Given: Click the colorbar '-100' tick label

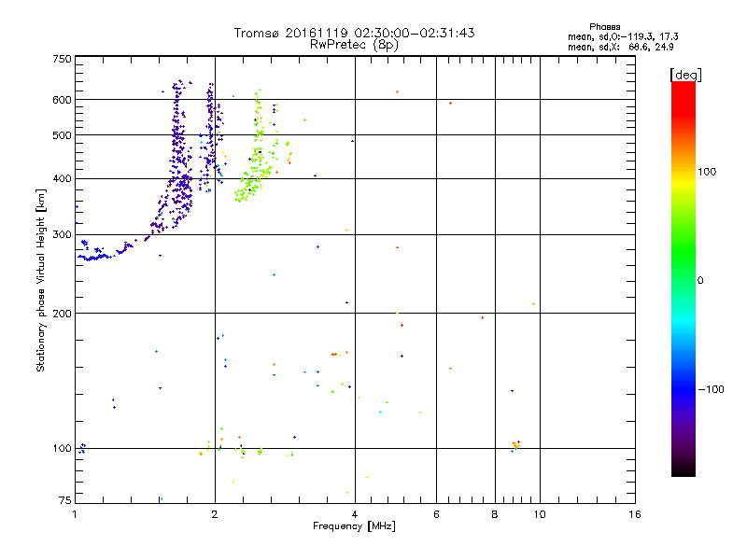Looking at the screenshot, I should click(711, 389).
